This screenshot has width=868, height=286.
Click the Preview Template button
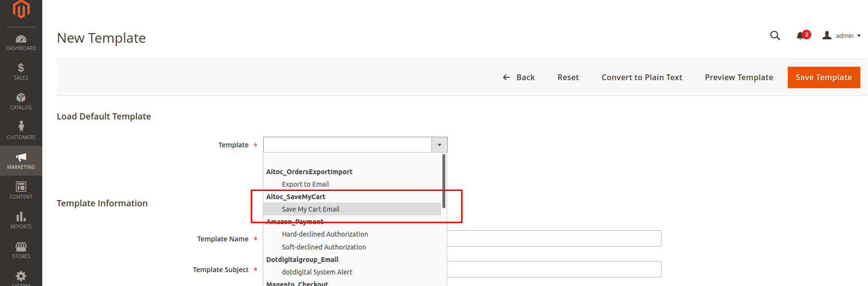pos(739,77)
